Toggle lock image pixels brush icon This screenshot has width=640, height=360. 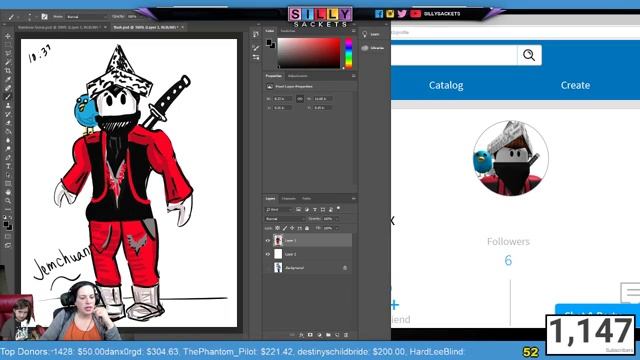(285, 228)
